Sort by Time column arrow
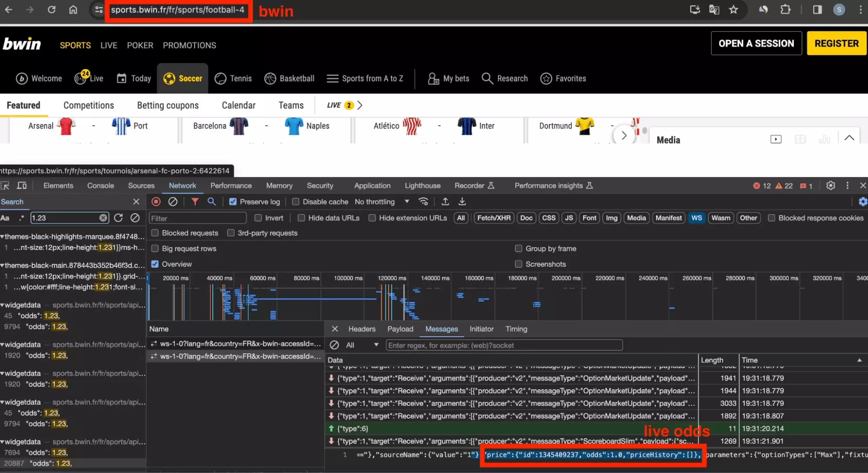868x473 pixels. [x=859, y=360]
